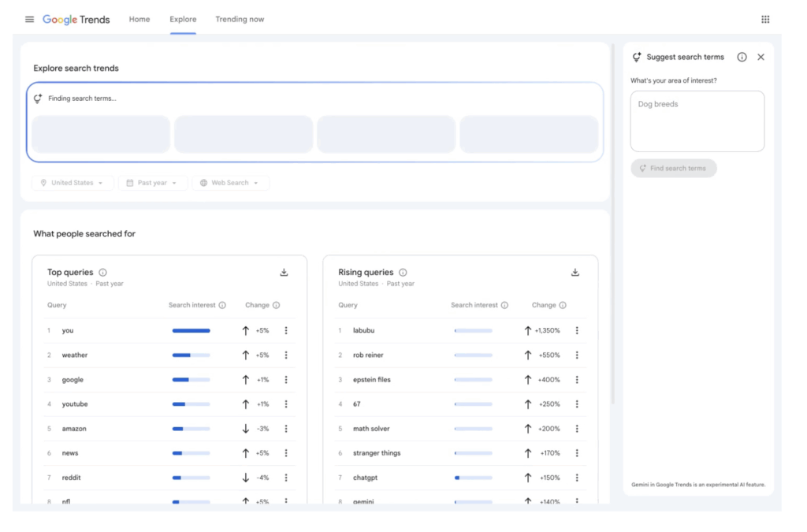Open the hamburger main menu

[29, 19]
